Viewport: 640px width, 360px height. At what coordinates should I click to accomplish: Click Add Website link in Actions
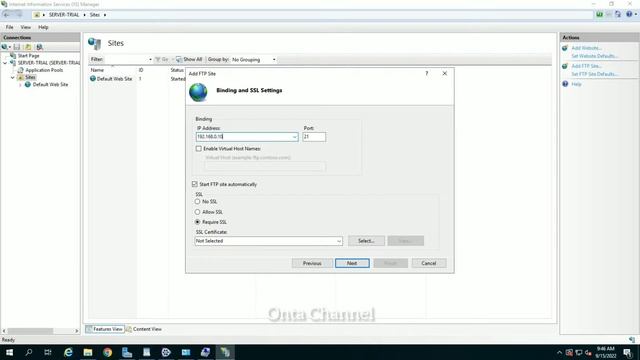point(587,48)
